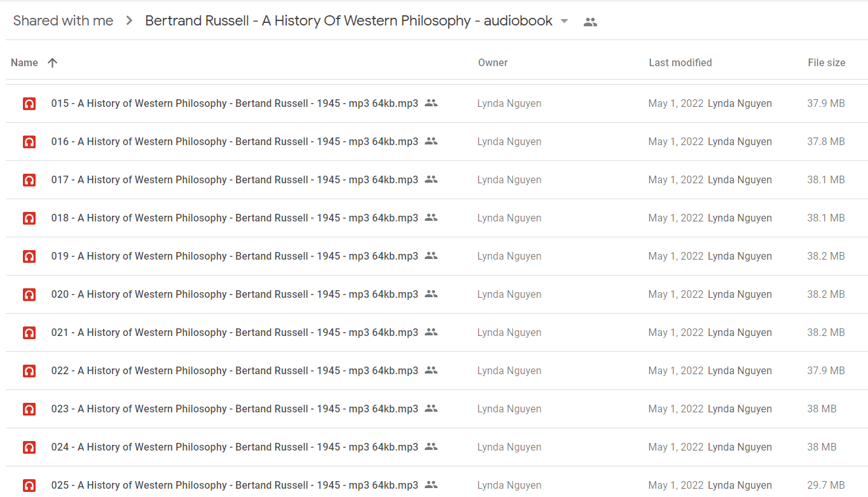Click the audio file icon for file 015
Screen dimensions: 868x497
(x=29, y=104)
